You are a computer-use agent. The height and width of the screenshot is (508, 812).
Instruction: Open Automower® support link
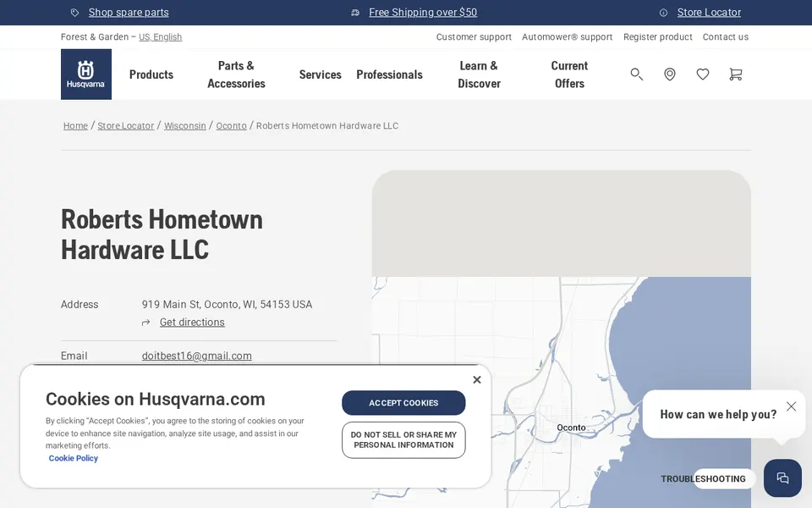(567, 36)
